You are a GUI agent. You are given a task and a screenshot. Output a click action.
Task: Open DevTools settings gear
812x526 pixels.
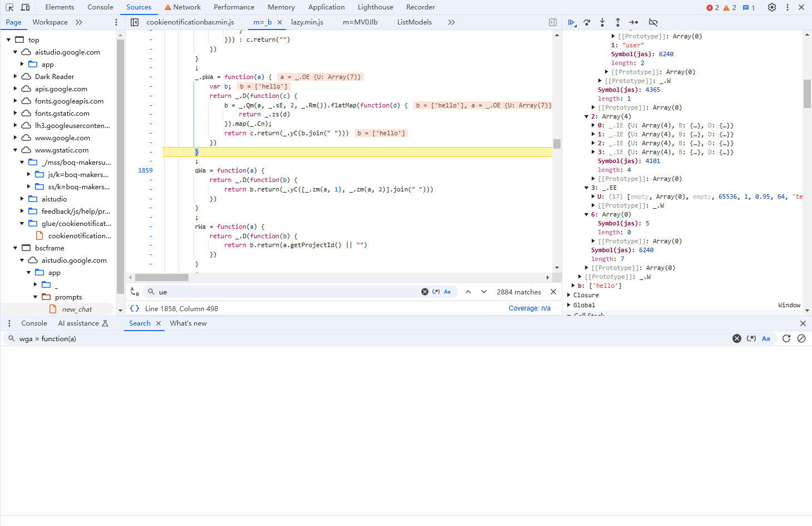click(x=772, y=7)
